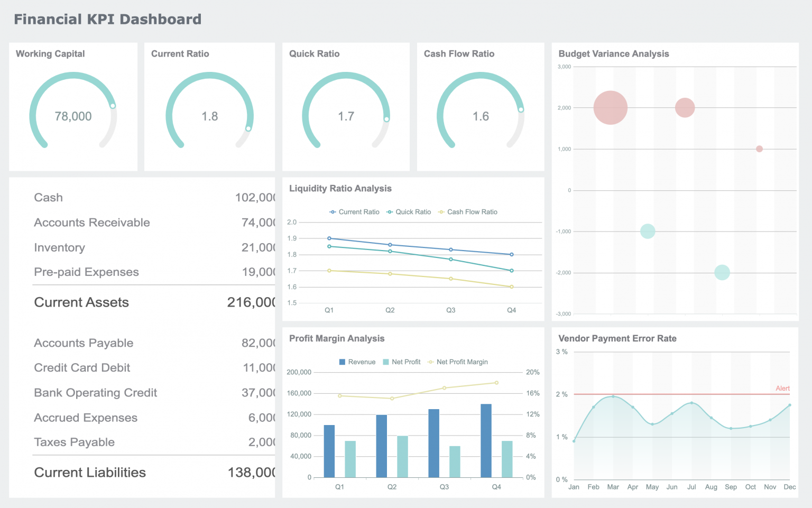Select the largest red bubble in Budget Variance
Image resolution: width=812 pixels, height=508 pixels.
click(610, 107)
